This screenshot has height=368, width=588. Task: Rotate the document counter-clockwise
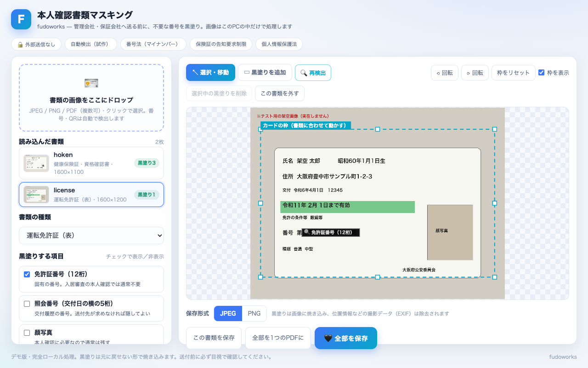(445, 73)
